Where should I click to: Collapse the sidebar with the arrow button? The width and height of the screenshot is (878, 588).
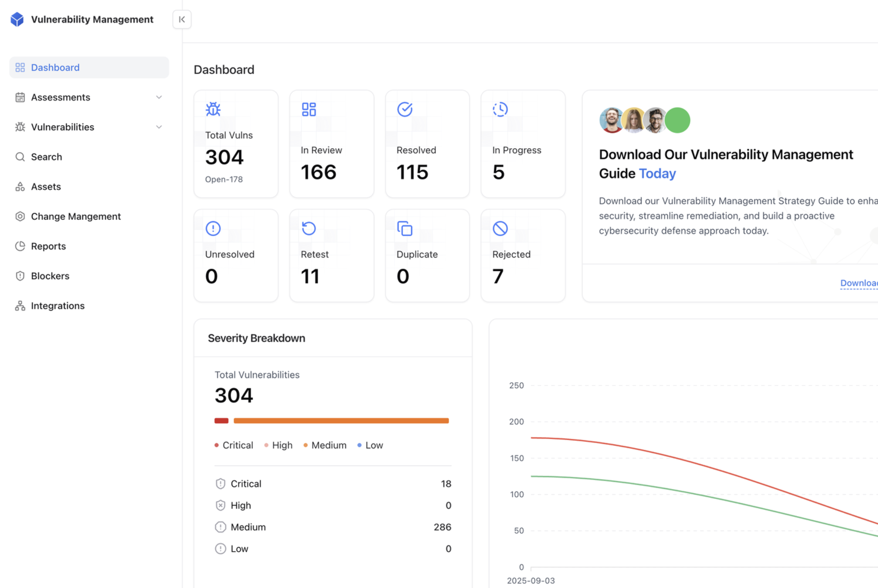[182, 19]
